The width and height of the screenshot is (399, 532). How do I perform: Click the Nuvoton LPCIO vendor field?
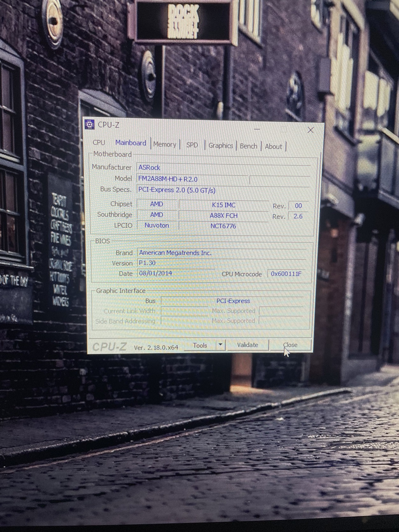pos(157,225)
